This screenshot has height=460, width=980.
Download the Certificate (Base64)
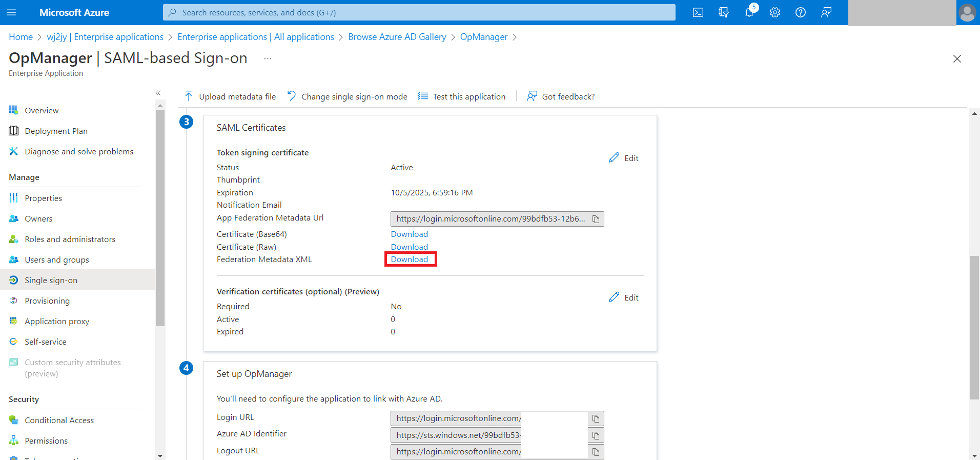coord(410,234)
